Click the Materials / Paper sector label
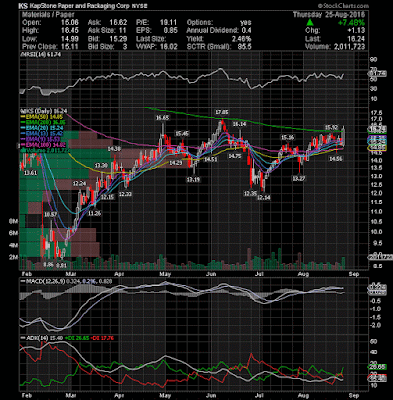Screen dimensions: 393x400 (x=48, y=15)
